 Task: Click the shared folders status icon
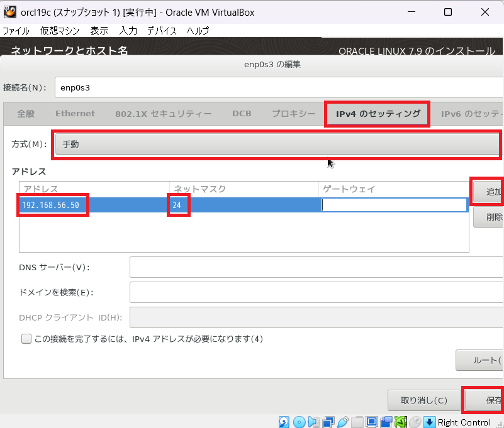coord(357,422)
